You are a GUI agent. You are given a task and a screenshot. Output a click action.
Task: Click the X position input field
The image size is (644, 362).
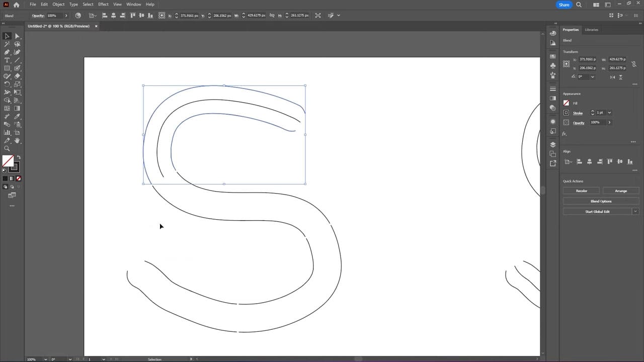(x=588, y=59)
